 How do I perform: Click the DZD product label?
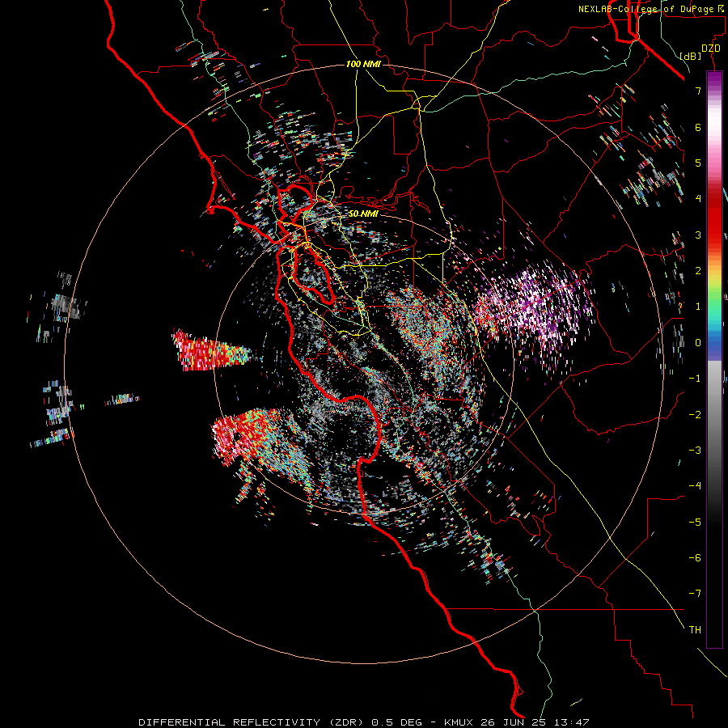coord(711,49)
